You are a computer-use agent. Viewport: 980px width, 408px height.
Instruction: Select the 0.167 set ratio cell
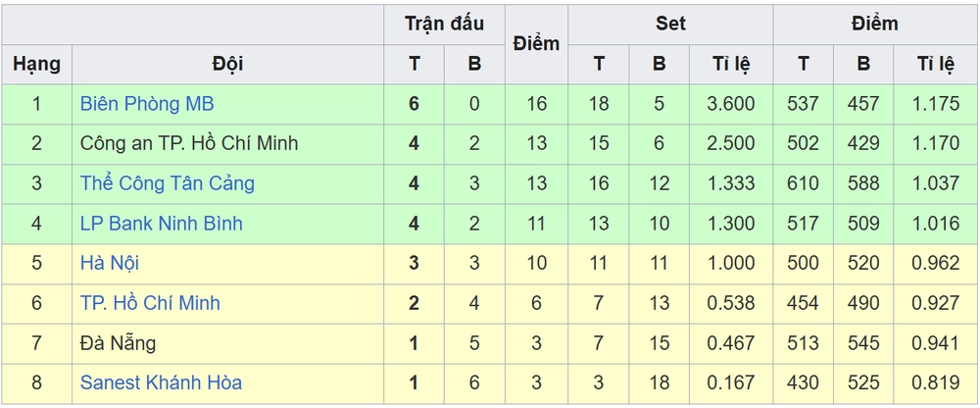pos(730,383)
